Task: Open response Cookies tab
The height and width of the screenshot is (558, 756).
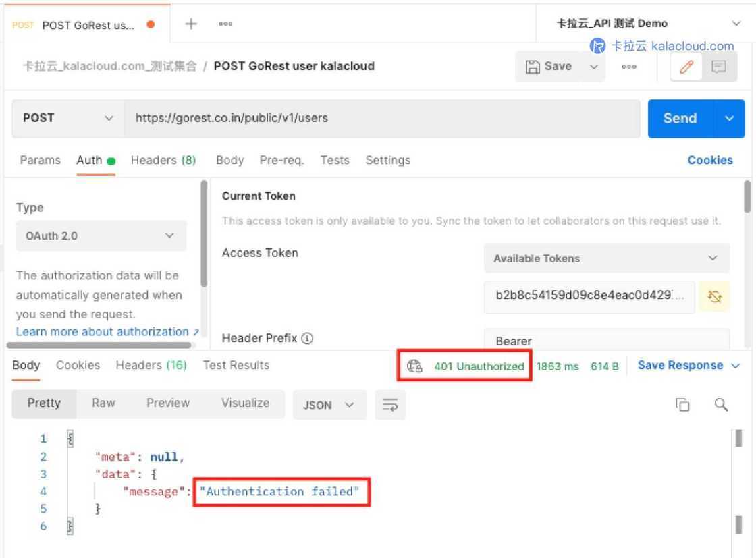Action: pos(78,365)
